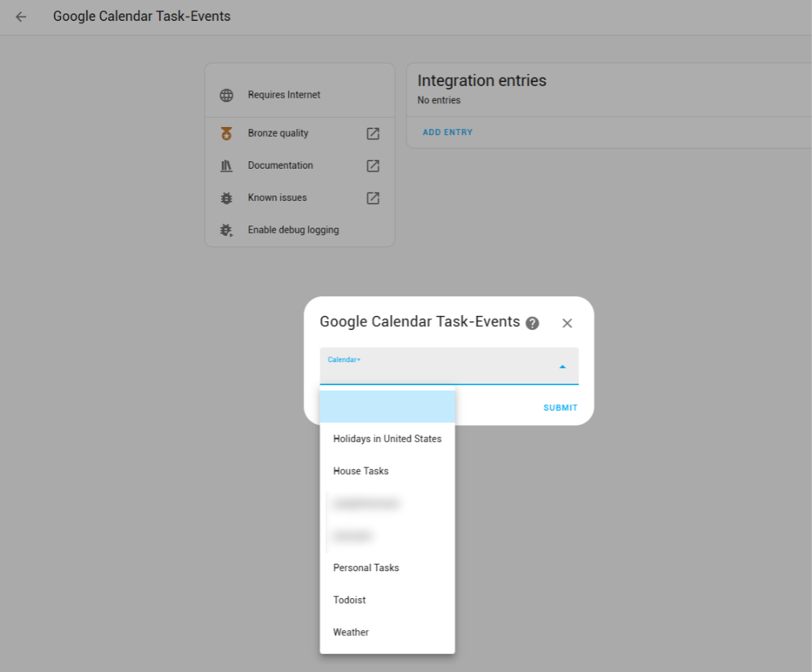Collapse the Calendar dropdown arrow
Viewport: 812px width, 672px height.
tap(562, 367)
